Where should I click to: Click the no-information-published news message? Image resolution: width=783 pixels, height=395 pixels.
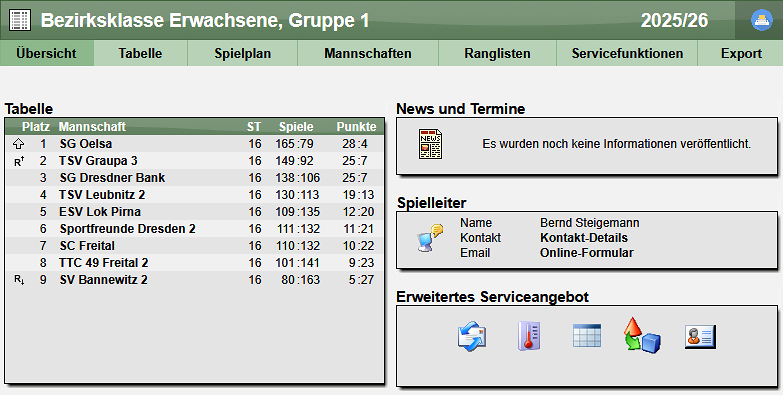click(617, 144)
